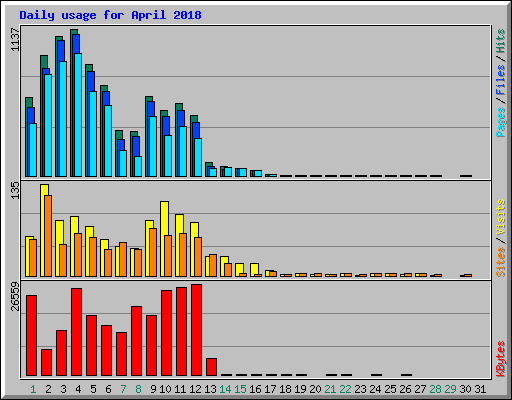The image size is (512, 400).
Task: Click the orange sites bar for day 13
Action: (213, 266)
